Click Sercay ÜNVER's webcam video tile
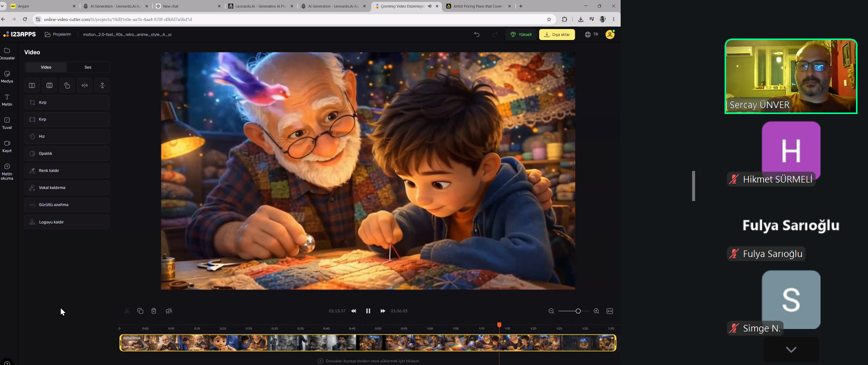Screen dimensions: 868x365 [791, 76]
